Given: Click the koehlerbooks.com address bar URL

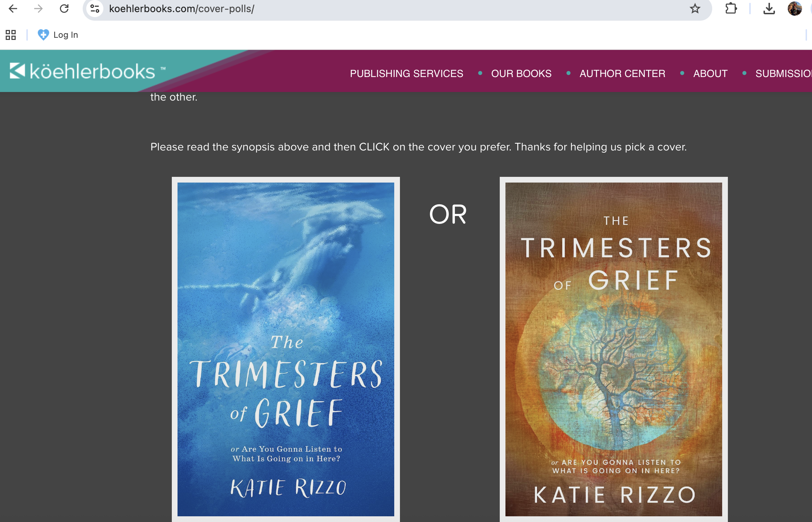Looking at the screenshot, I should click(x=182, y=9).
